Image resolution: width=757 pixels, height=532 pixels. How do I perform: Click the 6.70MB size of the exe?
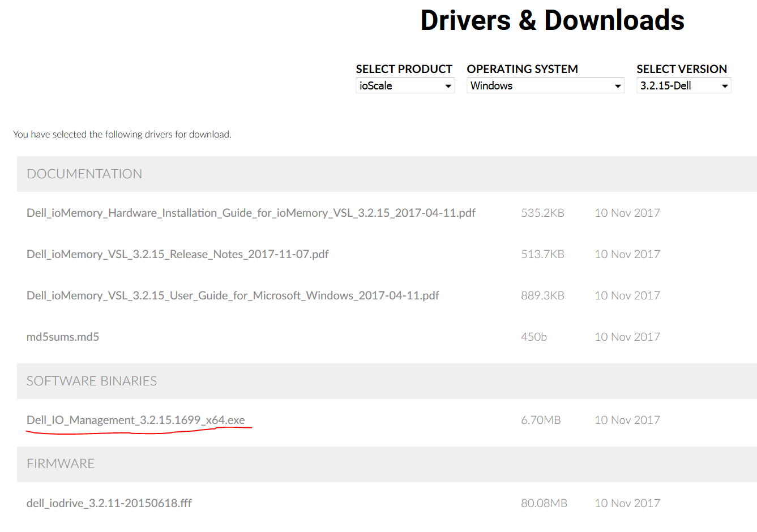pyautogui.click(x=541, y=420)
